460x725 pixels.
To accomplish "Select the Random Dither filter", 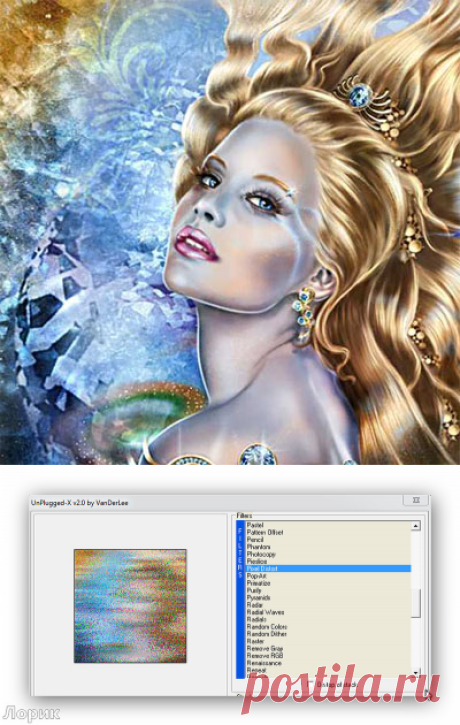I will [x=267, y=634].
